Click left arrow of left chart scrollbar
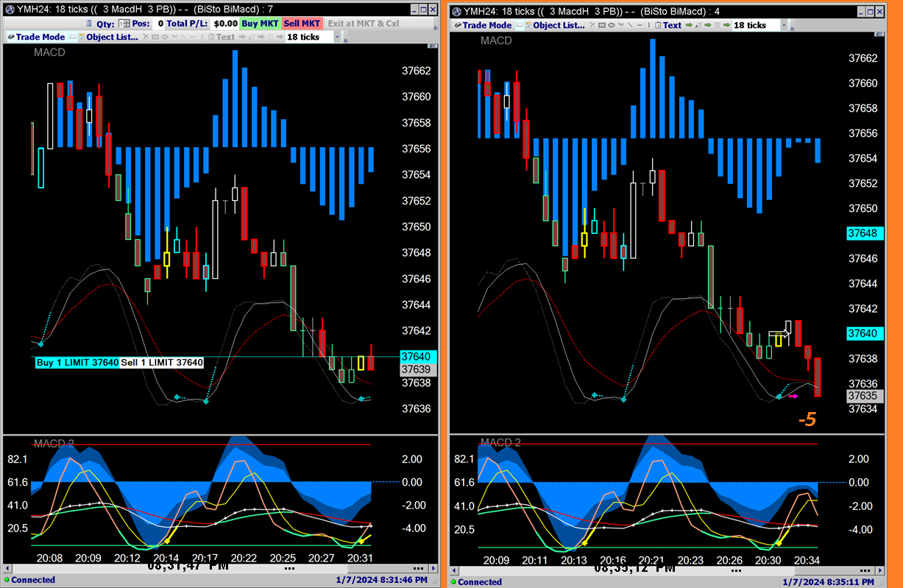The image size is (903, 588). pyautogui.click(x=7, y=568)
